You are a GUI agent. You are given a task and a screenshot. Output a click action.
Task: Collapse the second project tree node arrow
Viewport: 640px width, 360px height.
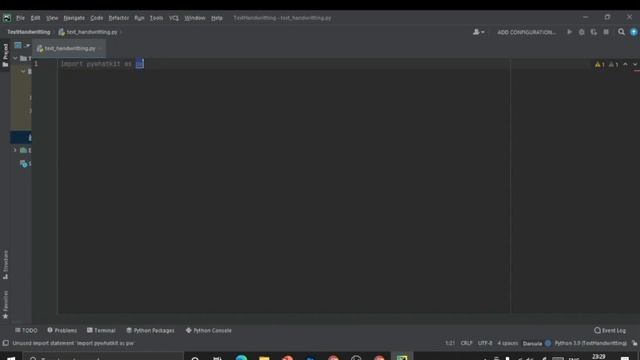[23, 71]
